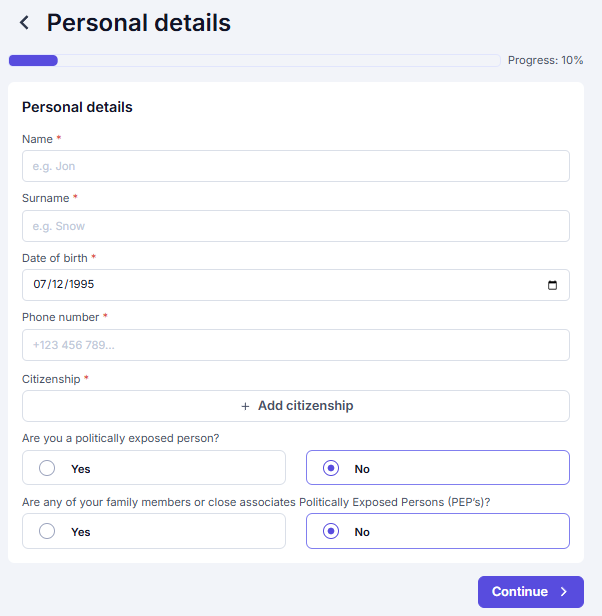Click the Yes label text for PEP family

pyautogui.click(x=81, y=532)
